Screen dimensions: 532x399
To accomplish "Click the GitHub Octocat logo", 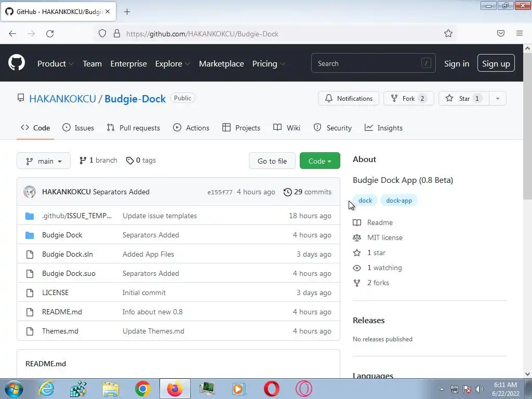I will pyautogui.click(x=17, y=63).
